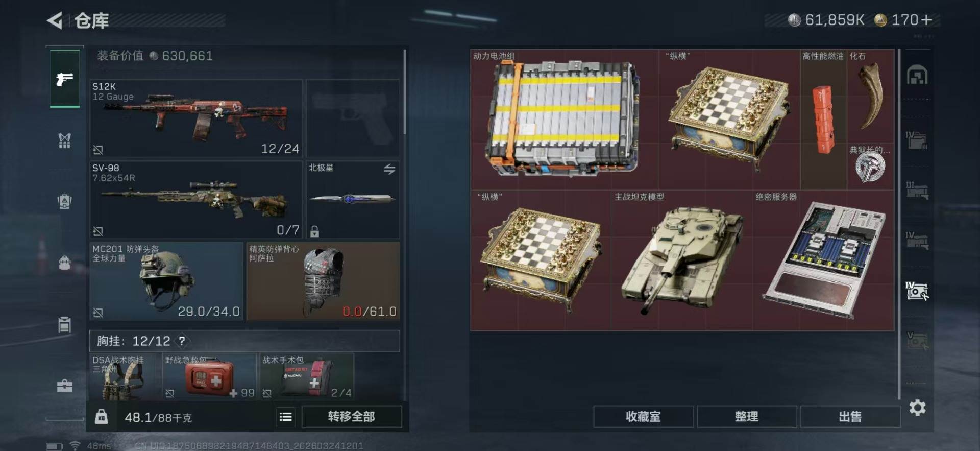980x451 pixels.
Task: Expand the item list view icon
Action: click(x=286, y=417)
